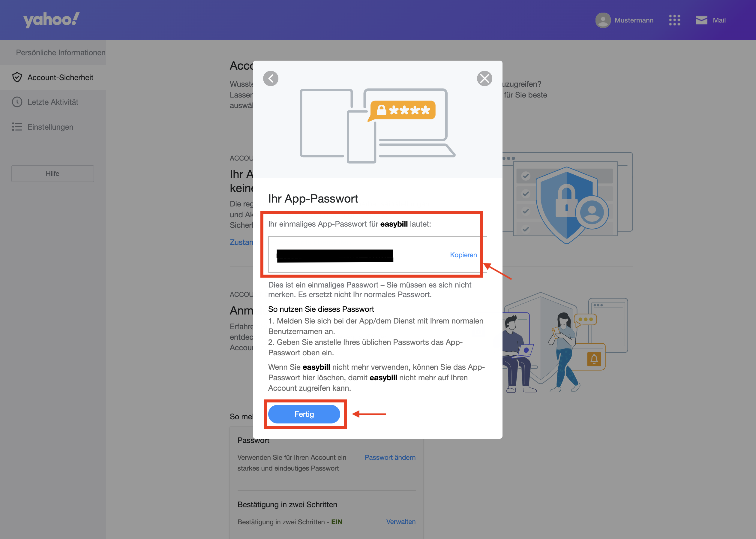This screenshot has width=756, height=539.
Task: Open the Yahoo apps grid
Action: click(674, 20)
